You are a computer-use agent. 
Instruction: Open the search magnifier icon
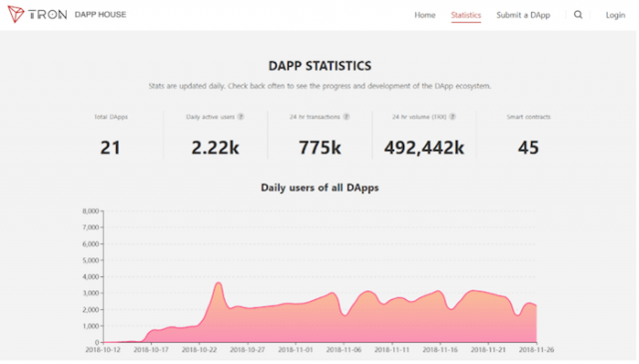click(578, 15)
